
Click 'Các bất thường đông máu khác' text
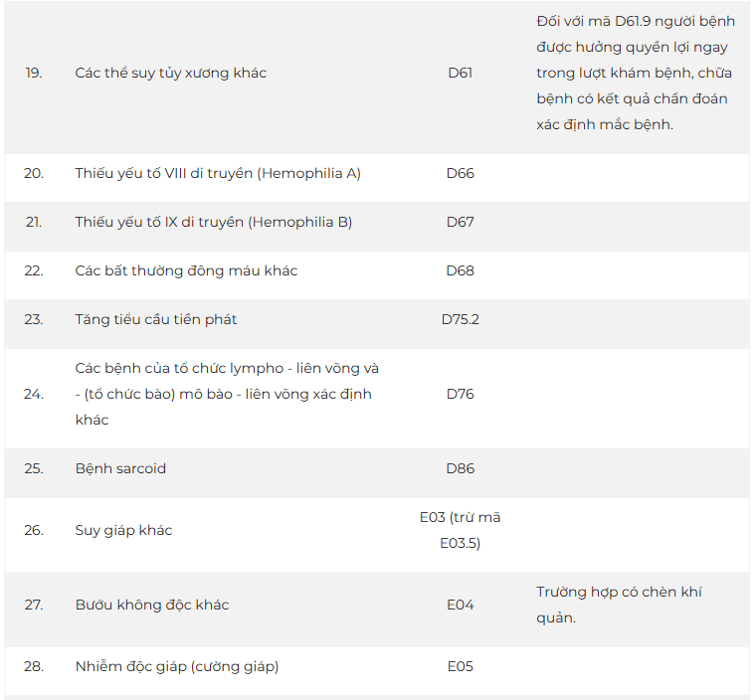click(186, 270)
